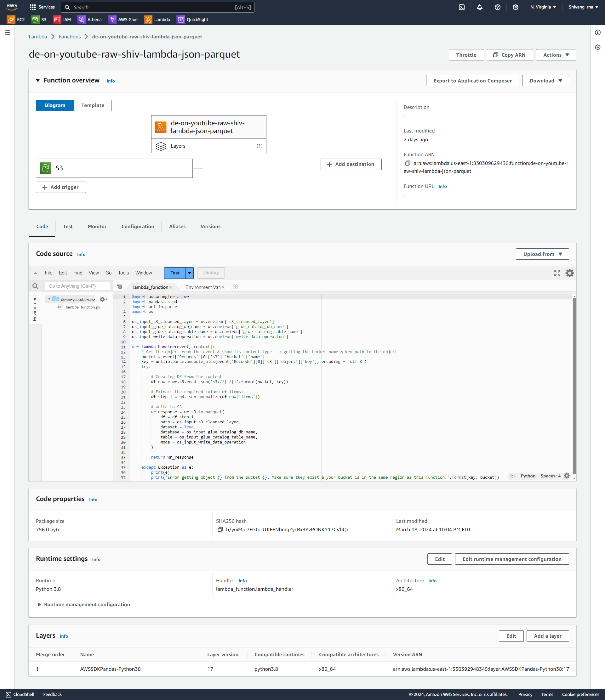Open the Actions dropdown
The width and height of the screenshot is (605, 700).
556,55
